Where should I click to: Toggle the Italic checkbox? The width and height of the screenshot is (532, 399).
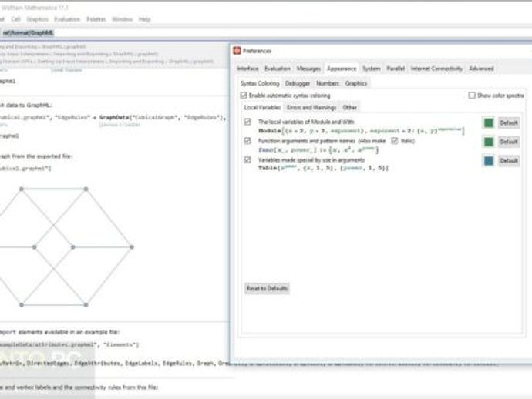394,141
